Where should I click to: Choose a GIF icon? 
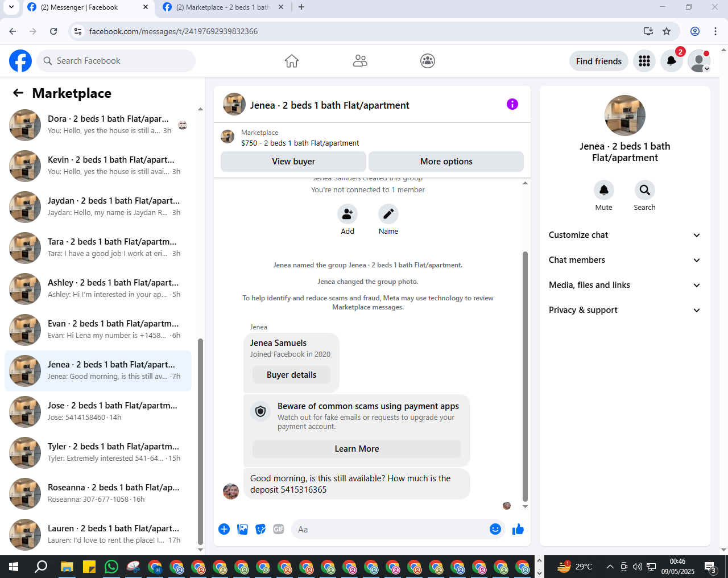tap(279, 530)
